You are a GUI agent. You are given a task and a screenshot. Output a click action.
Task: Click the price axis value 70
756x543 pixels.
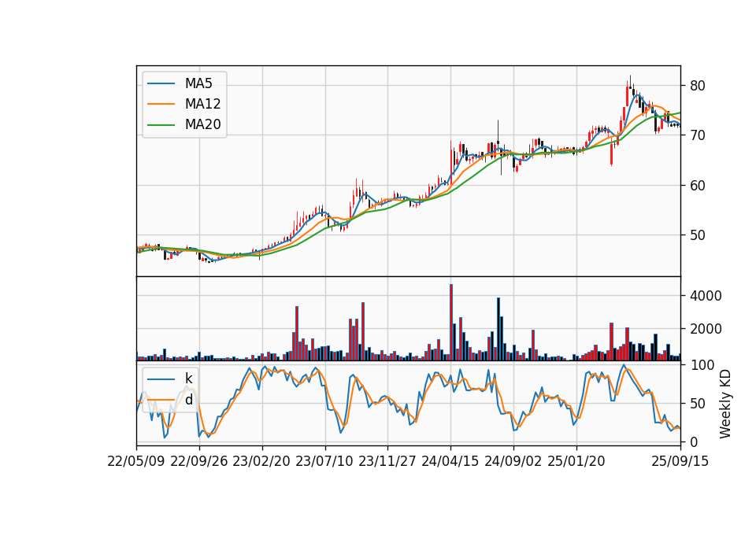click(697, 135)
